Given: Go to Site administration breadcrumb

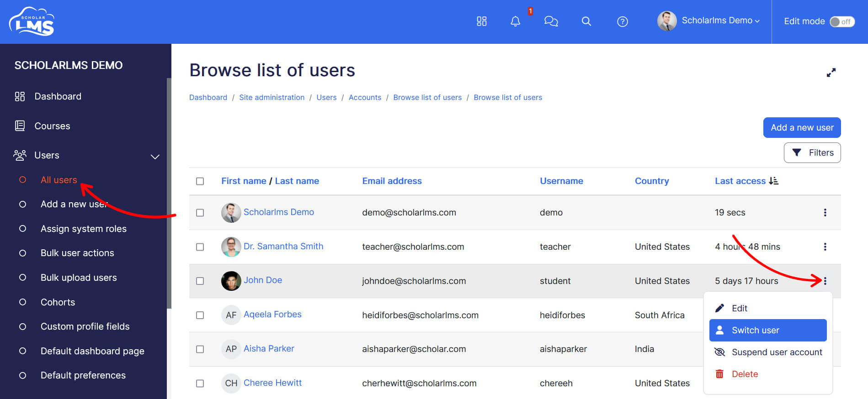Looking at the screenshot, I should pos(272,97).
